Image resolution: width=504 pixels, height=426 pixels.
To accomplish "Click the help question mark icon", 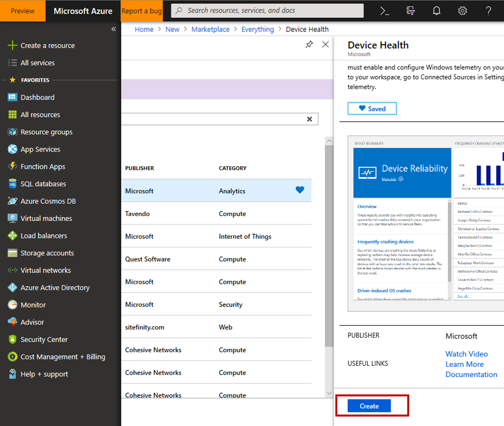I will [x=488, y=11].
